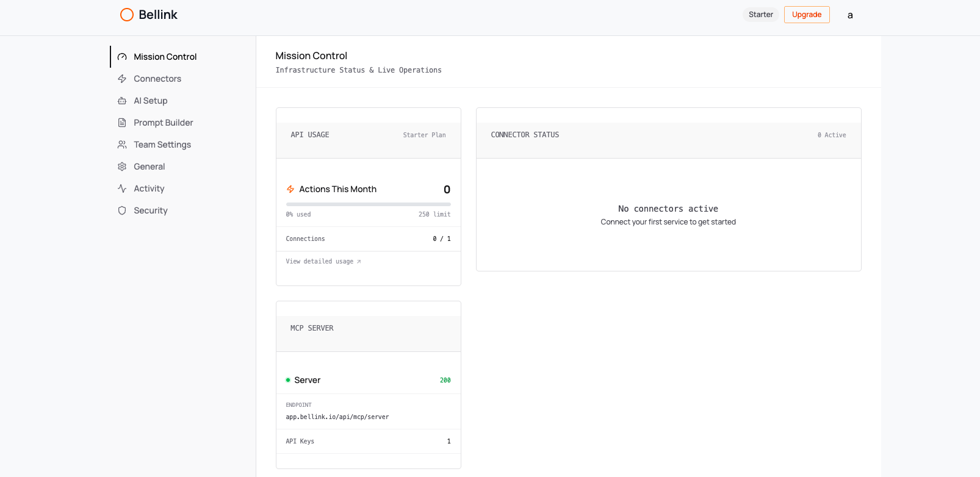The width and height of the screenshot is (980, 477).
Task: Click the 'Infrastructure Status & Live Operations' subtitle
Action: (x=359, y=70)
